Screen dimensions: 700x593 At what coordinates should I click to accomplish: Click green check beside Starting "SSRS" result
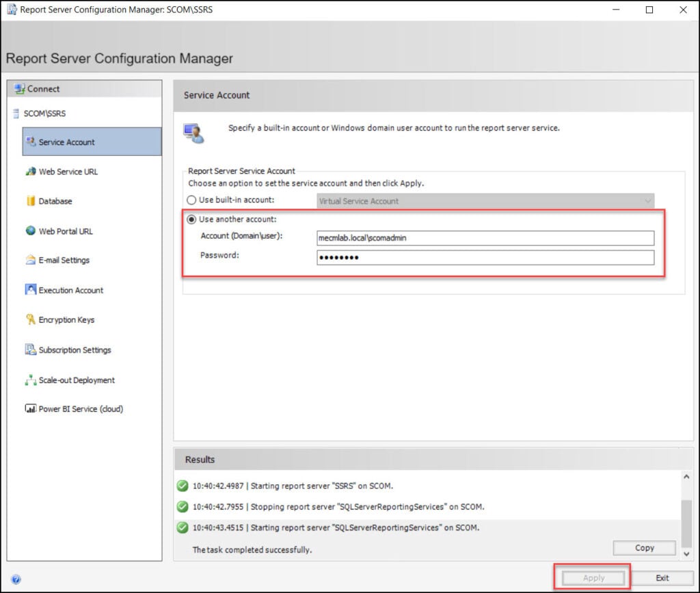pos(183,486)
